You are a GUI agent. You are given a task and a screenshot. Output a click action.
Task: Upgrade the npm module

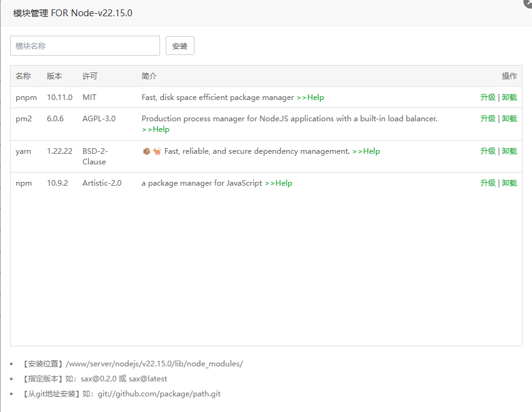click(488, 183)
